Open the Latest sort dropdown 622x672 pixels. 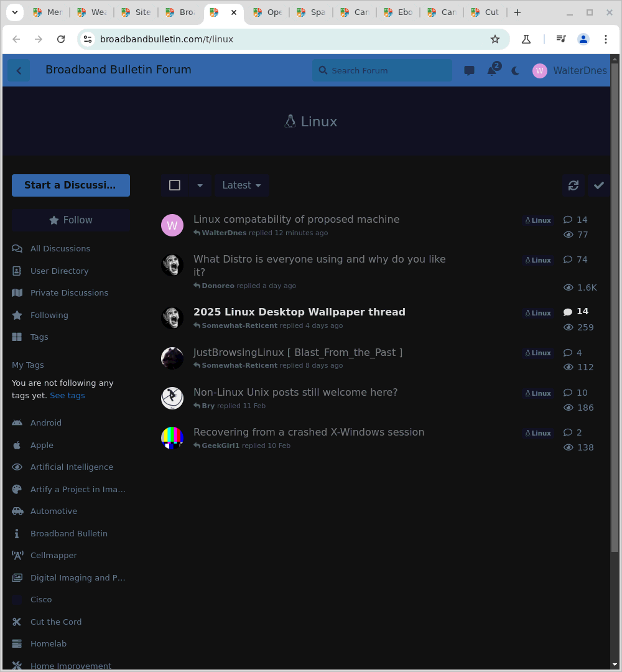pyautogui.click(x=241, y=185)
